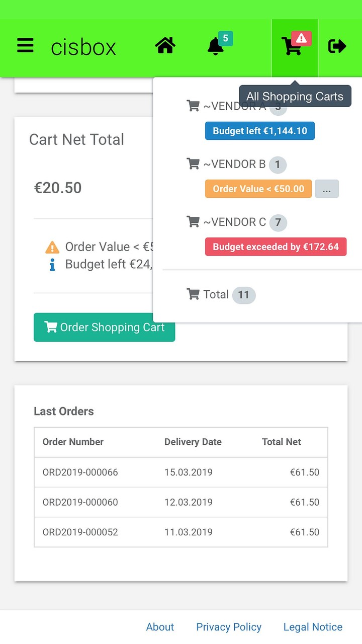This screenshot has height=644, width=362.
Task: Open the About page
Action: 160,627
